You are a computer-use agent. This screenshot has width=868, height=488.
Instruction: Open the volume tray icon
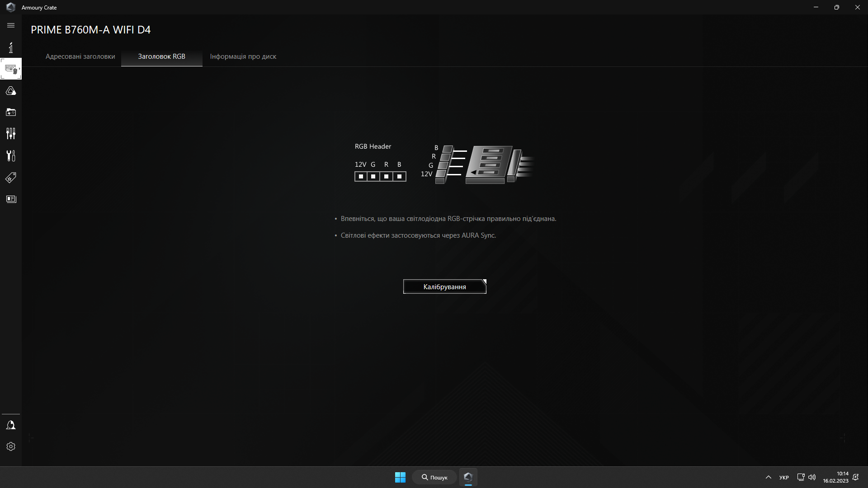point(812,477)
